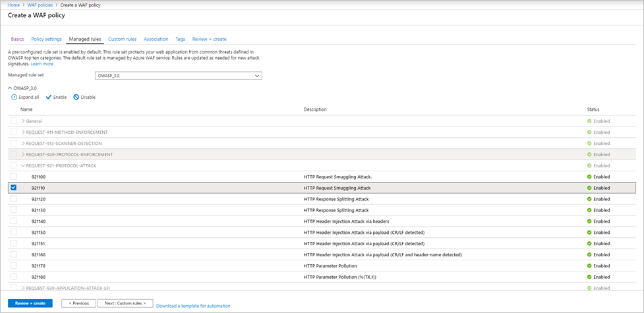The height and width of the screenshot is (313, 644).
Task: Click the Enable checkmark icon
Action: 49,97
